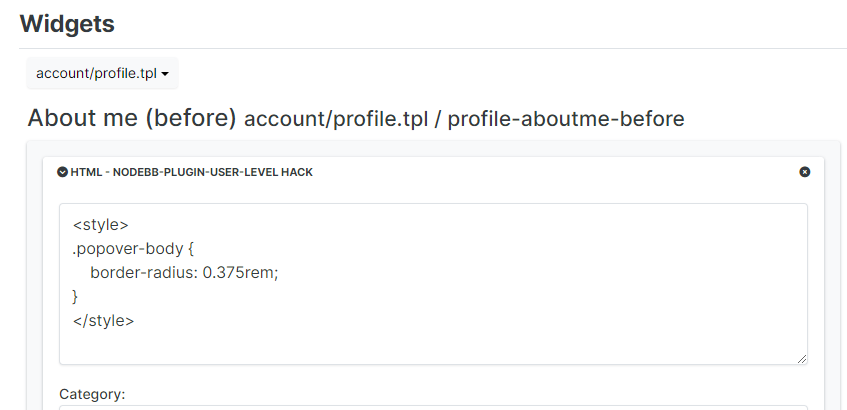Click the profile-aboutme-before location text
The height and width of the screenshot is (410, 847).
click(x=566, y=119)
